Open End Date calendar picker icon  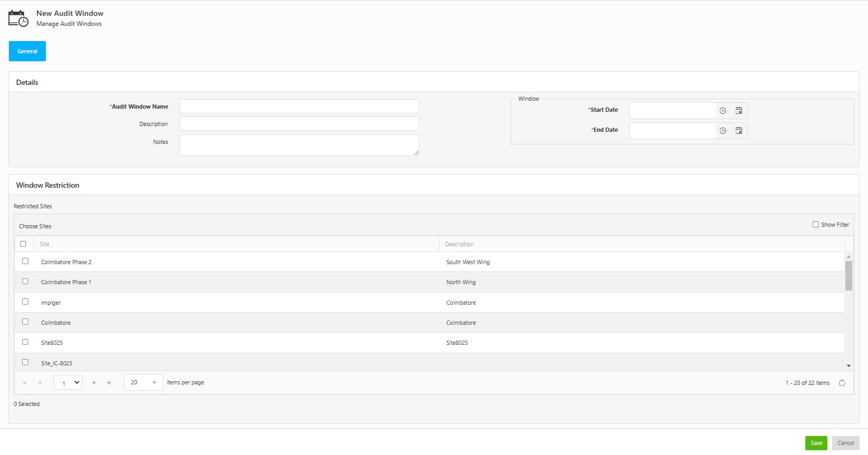(x=738, y=131)
